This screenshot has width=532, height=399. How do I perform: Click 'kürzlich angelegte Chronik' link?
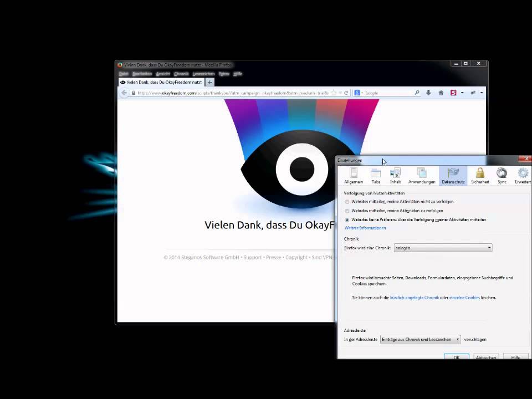pos(415,298)
